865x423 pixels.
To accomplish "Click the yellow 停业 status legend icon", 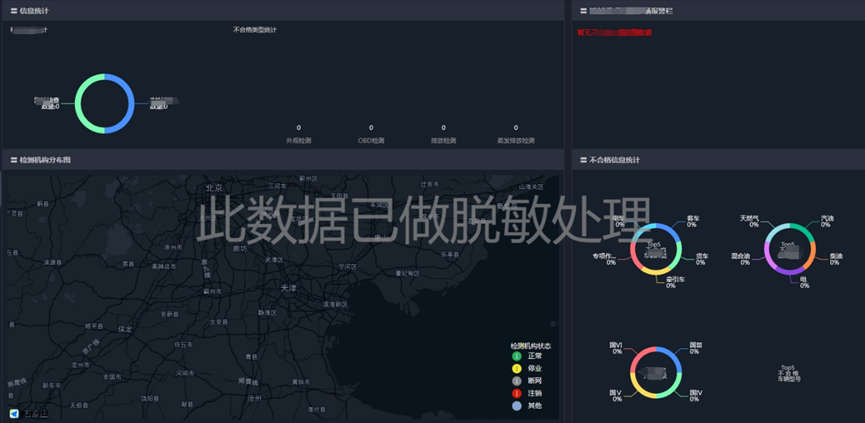I will [x=517, y=368].
